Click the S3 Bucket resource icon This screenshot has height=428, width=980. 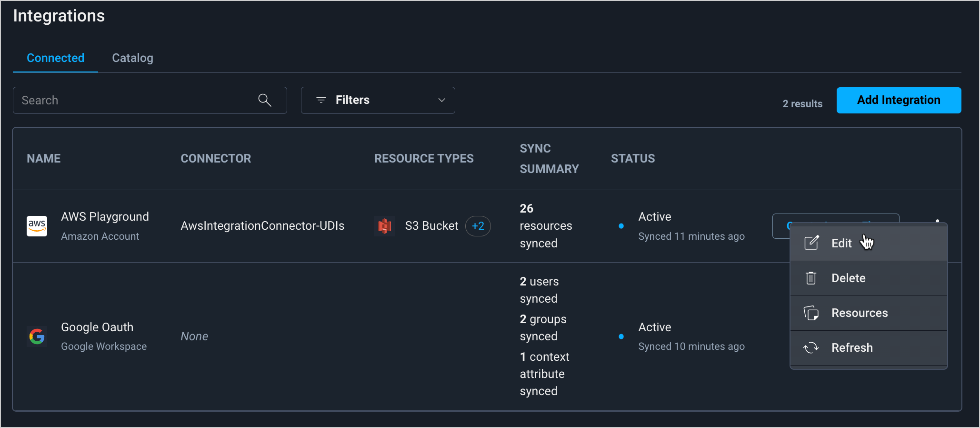pyautogui.click(x=384, y=226)
